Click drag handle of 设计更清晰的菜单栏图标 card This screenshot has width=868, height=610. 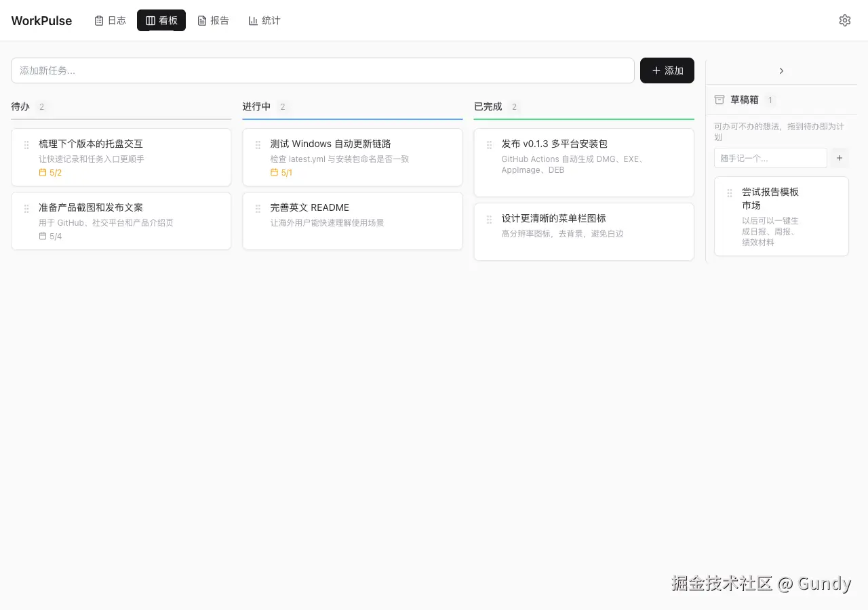489,219
